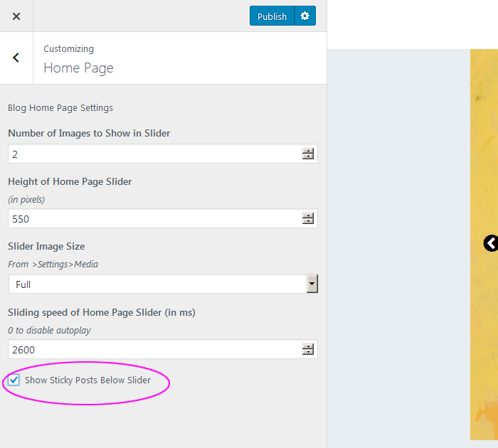Increase Number of Images with the up stepper
This screenshot has width=498, height=448.
(x=308, y=151)
